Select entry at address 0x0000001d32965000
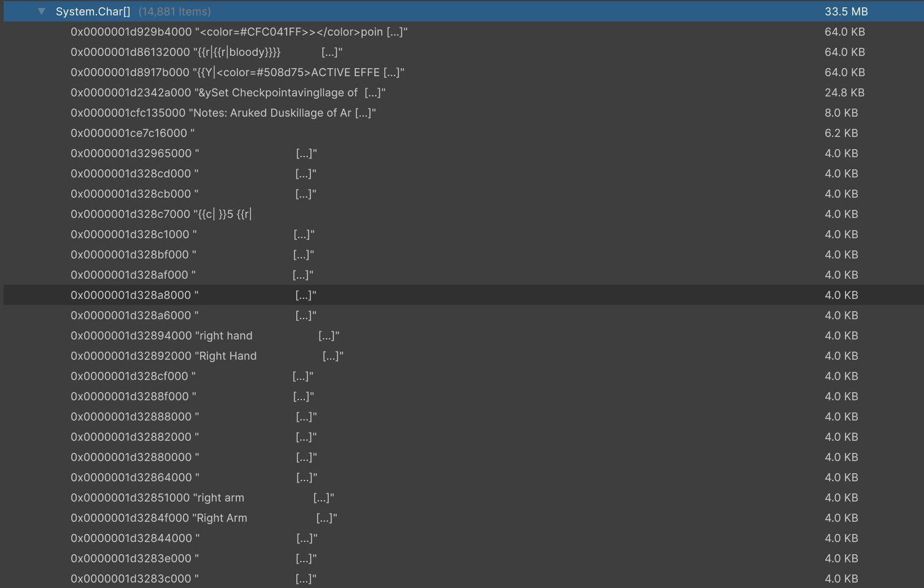The image size is (924, 588). [x=134, y=153]
